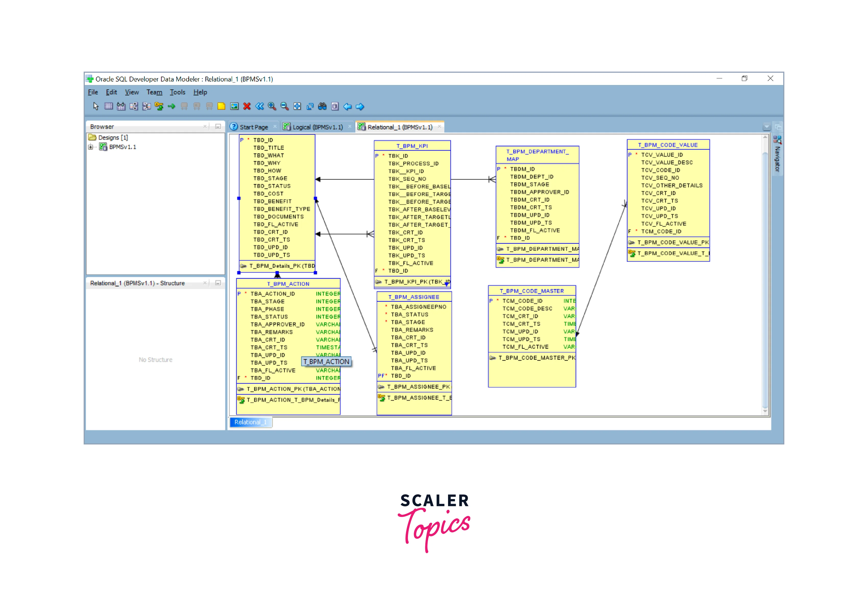Click the red X delete icon

[247, 106]
